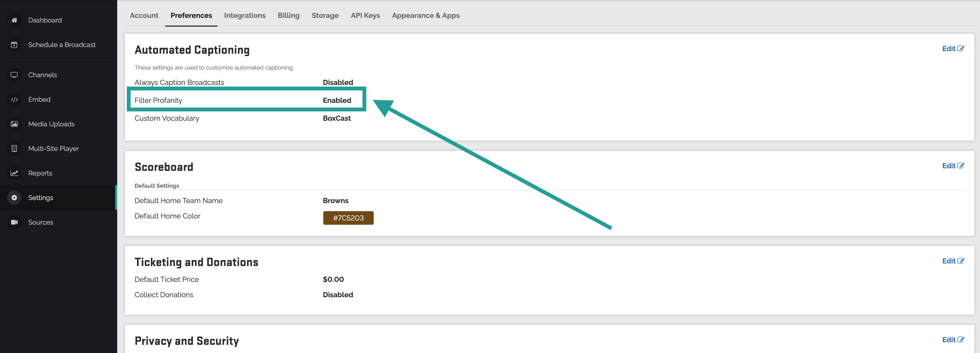The width and height of the screenshot is (980, 353).
Task: Click the #7C5203 home color swatch
Action: tap(348, 218)
